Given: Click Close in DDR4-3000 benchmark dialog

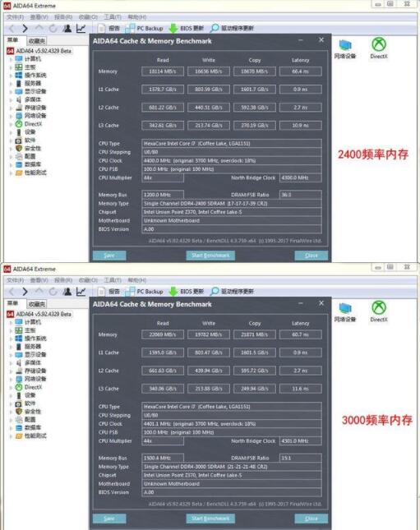Looking at the screenshot, I should (x=312, y=518).
